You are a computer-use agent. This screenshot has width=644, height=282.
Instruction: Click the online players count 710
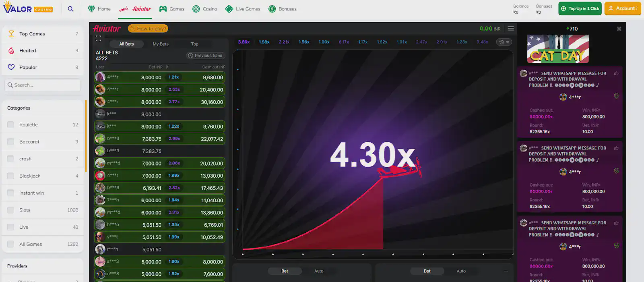572,29
